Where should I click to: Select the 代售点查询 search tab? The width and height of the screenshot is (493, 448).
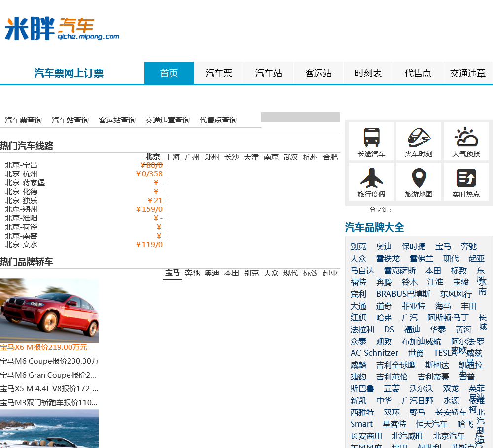click(x=218, y=120)
